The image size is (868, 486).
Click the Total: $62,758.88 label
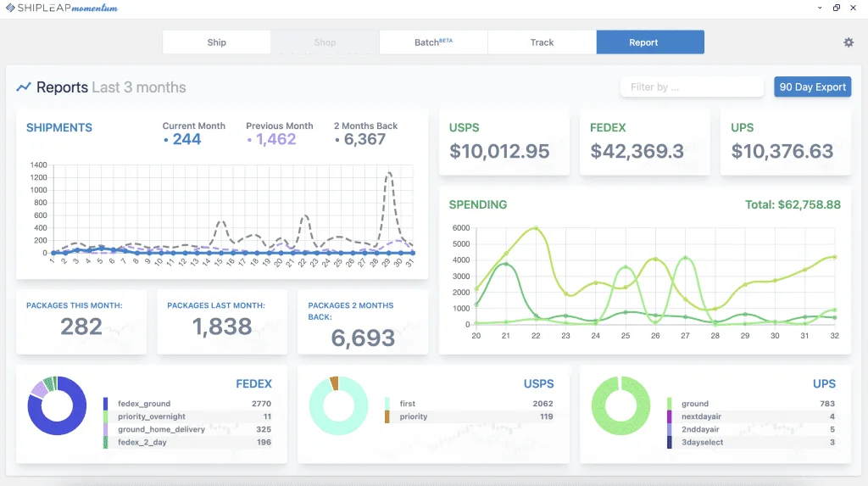[793, 204]
